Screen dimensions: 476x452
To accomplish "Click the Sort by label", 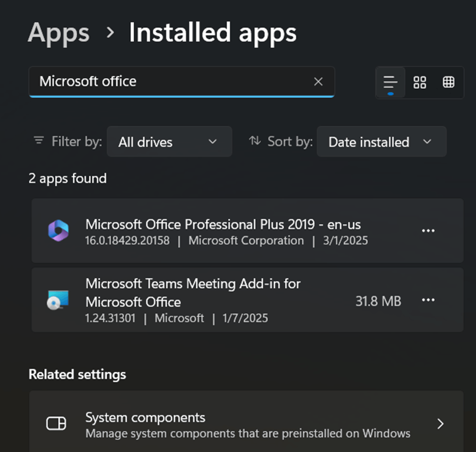I will coord(290,142).
